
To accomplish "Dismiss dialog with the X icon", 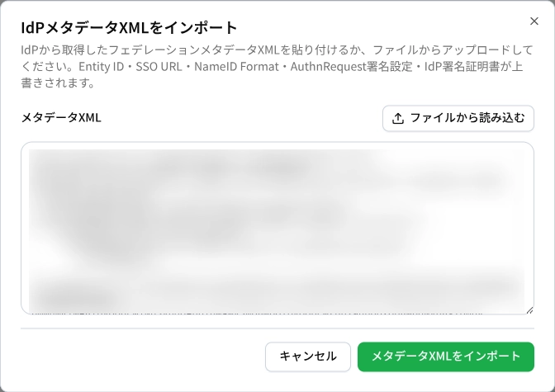I will pyautogui.click(x=534, y=21).
